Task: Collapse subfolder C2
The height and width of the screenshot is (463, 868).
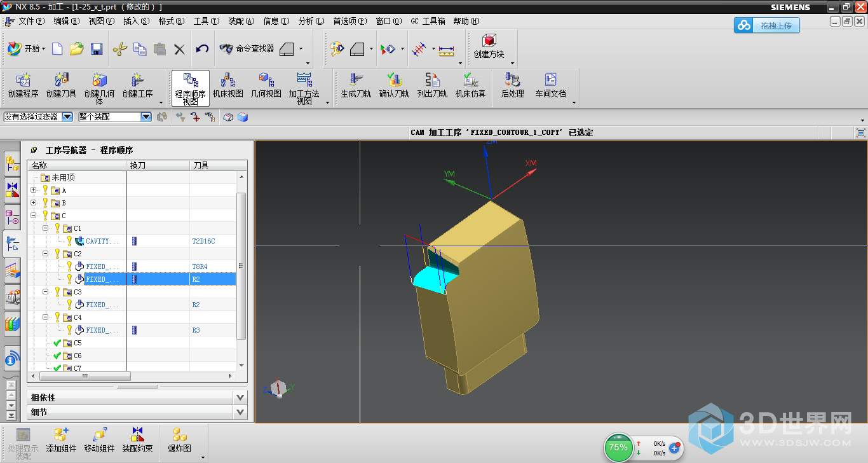Action: tap(46, 254)
